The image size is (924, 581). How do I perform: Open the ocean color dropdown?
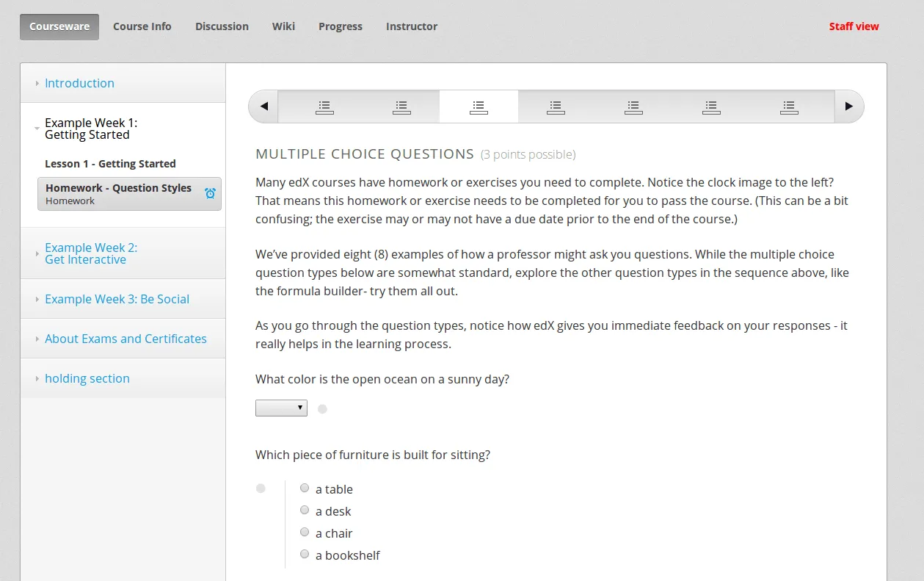pyautogui.click(x=281, y=408)
